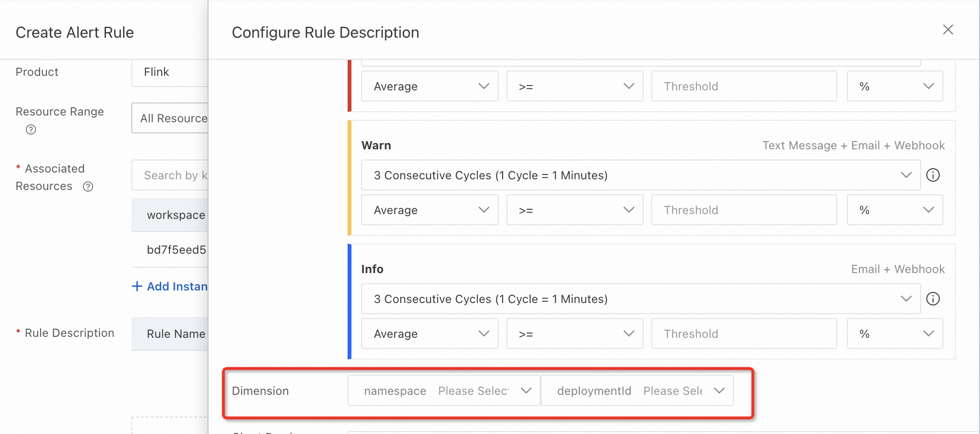
Task: Click the Critical Threshold input at top
Action: (x=743, y=86)
